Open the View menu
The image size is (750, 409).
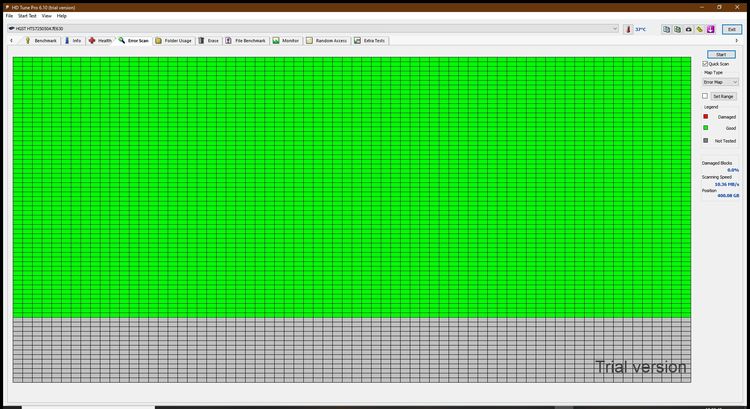(x=46, y=16)
